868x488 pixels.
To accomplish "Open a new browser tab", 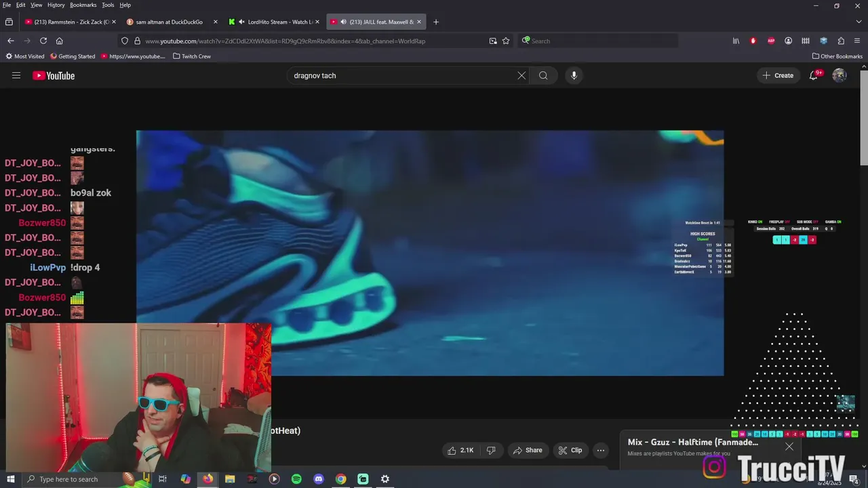I will tap(436, 22).
